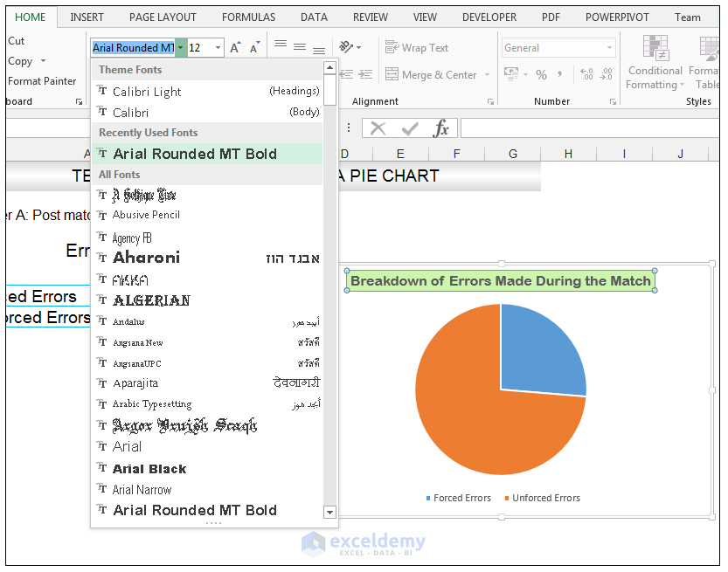Viewport: 728px width, 572px height.
Task: Open the Copy options arrow
Action: tap(43, 61)
